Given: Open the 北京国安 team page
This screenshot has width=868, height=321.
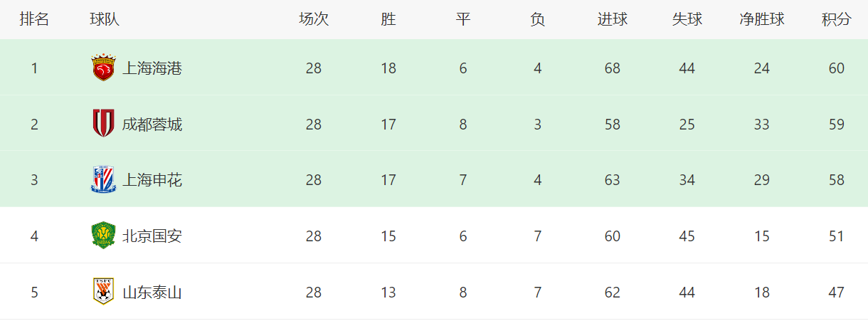Looking at the screenshot, I should [152, 236].
